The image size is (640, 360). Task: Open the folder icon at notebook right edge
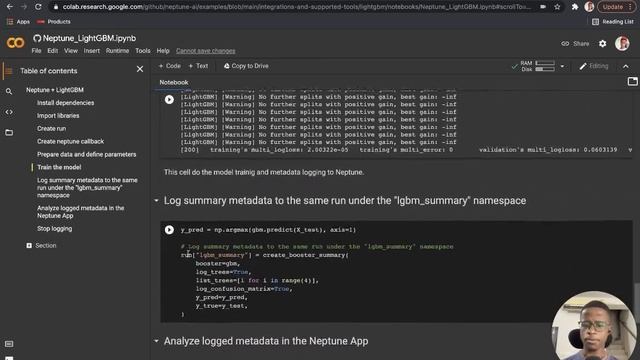pos(632,81)
